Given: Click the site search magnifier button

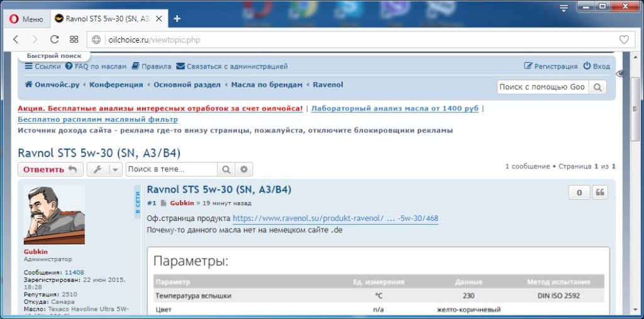Looking at the screenshot, I should (597, 87).
